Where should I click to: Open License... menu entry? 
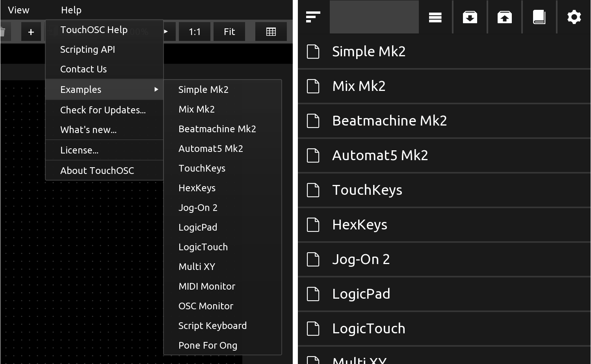(x=104, y=150)
